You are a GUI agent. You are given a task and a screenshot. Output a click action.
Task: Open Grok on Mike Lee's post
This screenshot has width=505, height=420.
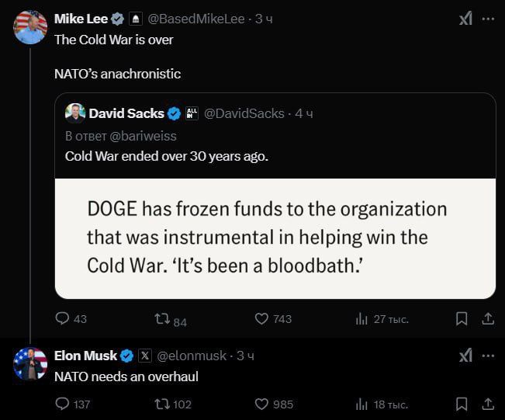click(465, 19)
